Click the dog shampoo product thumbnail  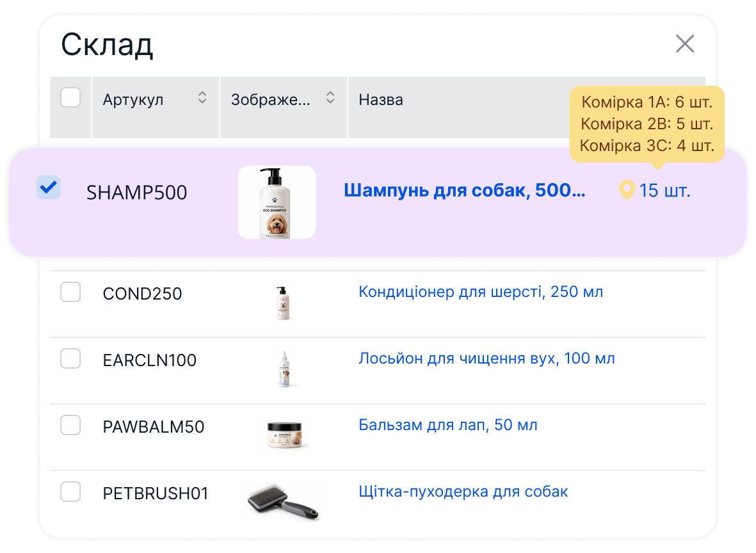pyautogui.click(x=277, y=202)
